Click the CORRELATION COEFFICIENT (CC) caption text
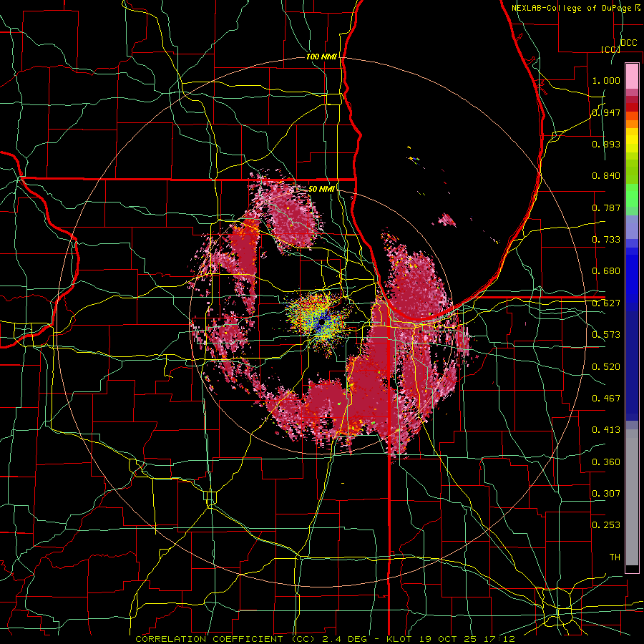The image size is (644, 644). [x=225, y=639]
